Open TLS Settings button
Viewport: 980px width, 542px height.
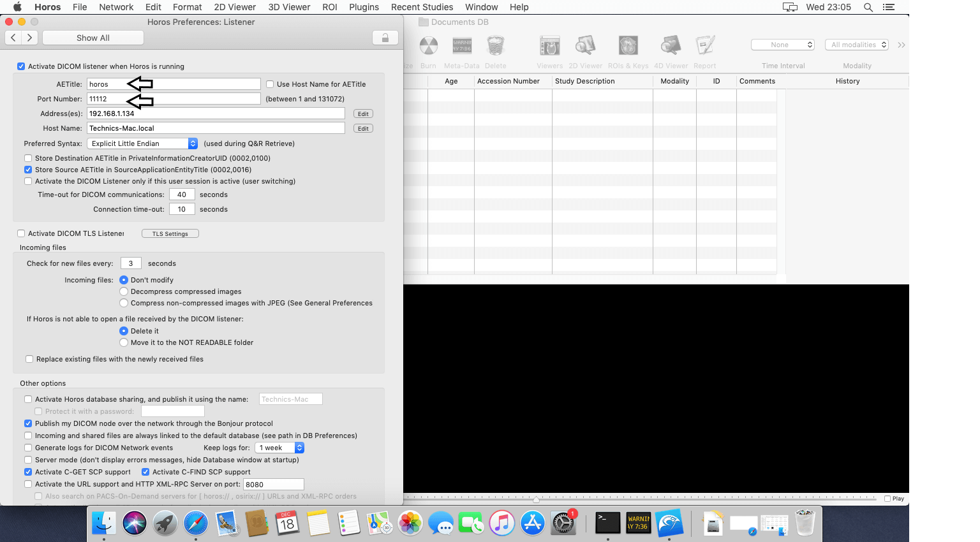[170, 233]
